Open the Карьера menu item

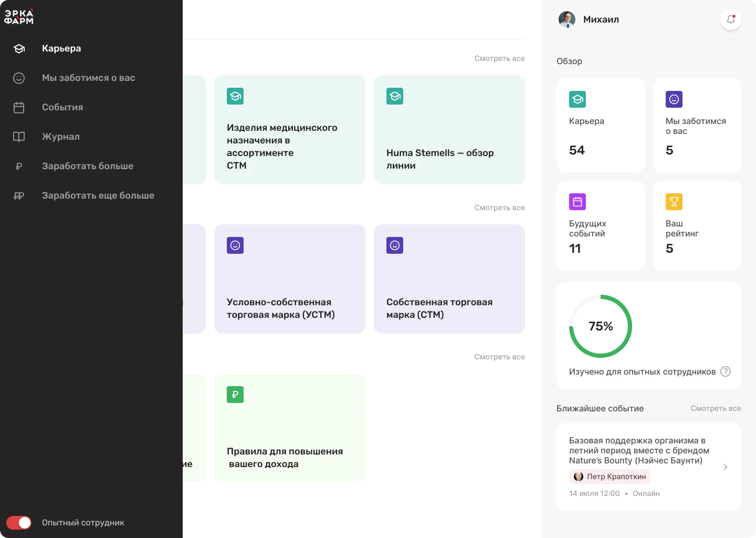61,48
